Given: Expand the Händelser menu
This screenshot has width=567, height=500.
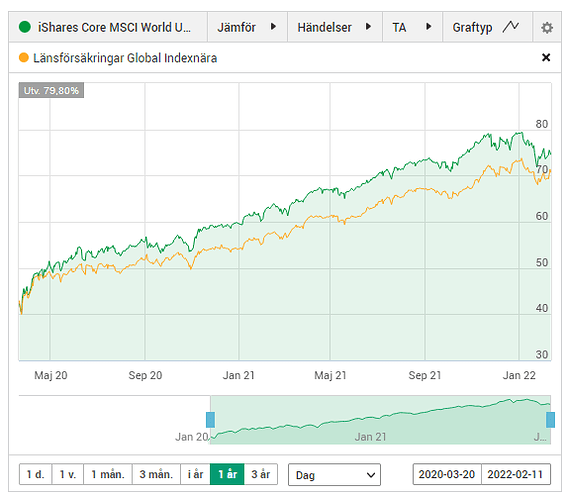Looking at the screenshot, I should pyautogui.click(x=334, y=27).
